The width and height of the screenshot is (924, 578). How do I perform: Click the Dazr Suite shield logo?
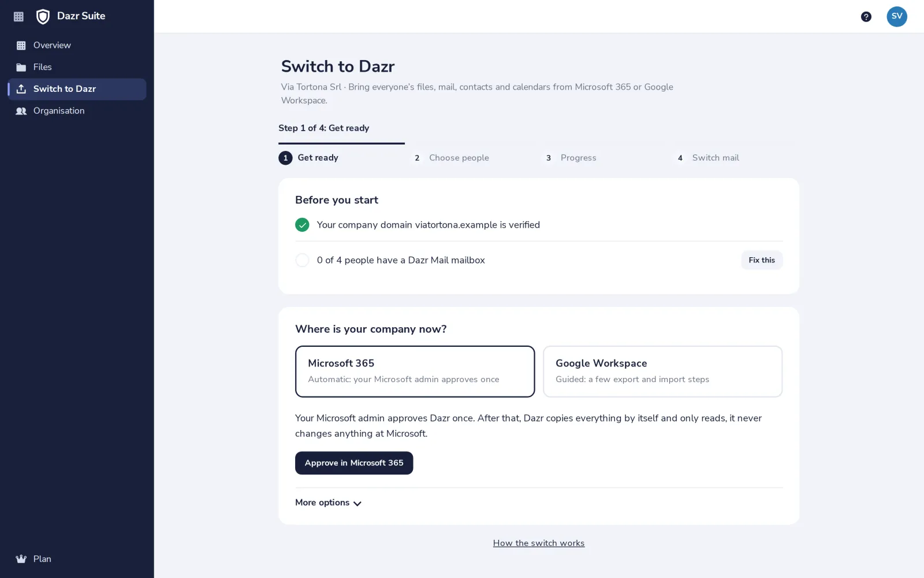tap(43, 16)
